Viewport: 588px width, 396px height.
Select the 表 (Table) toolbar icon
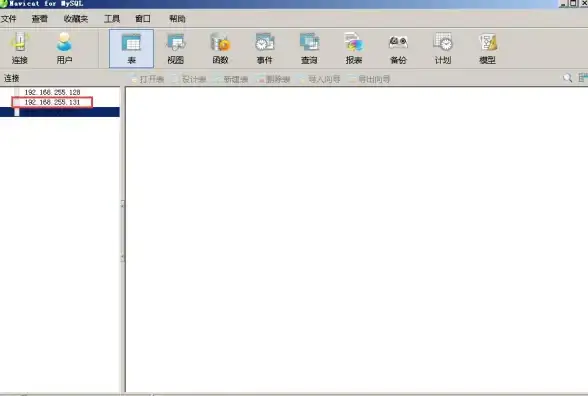click(131, 49)
